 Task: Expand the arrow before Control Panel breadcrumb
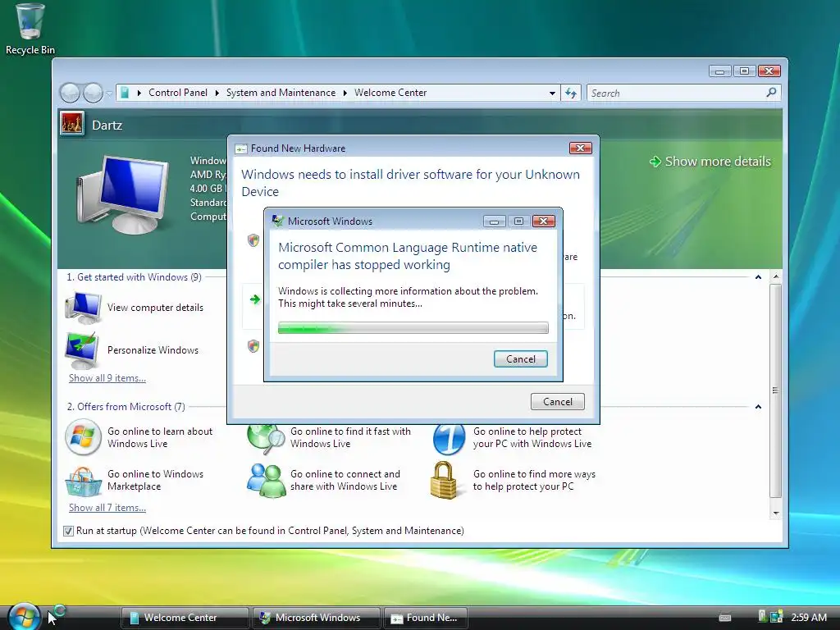(139, 93)
